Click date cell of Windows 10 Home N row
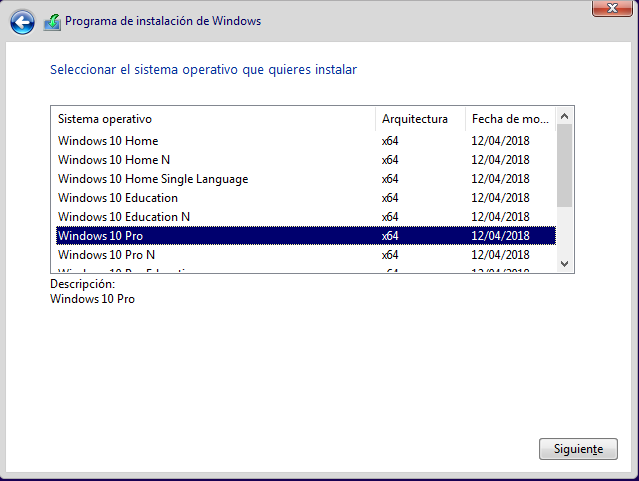Viewport: 639px width, 481px height. [x=500, y=160]
